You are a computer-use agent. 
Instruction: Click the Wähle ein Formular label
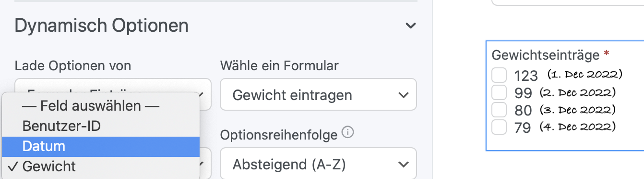pos(279,65)
